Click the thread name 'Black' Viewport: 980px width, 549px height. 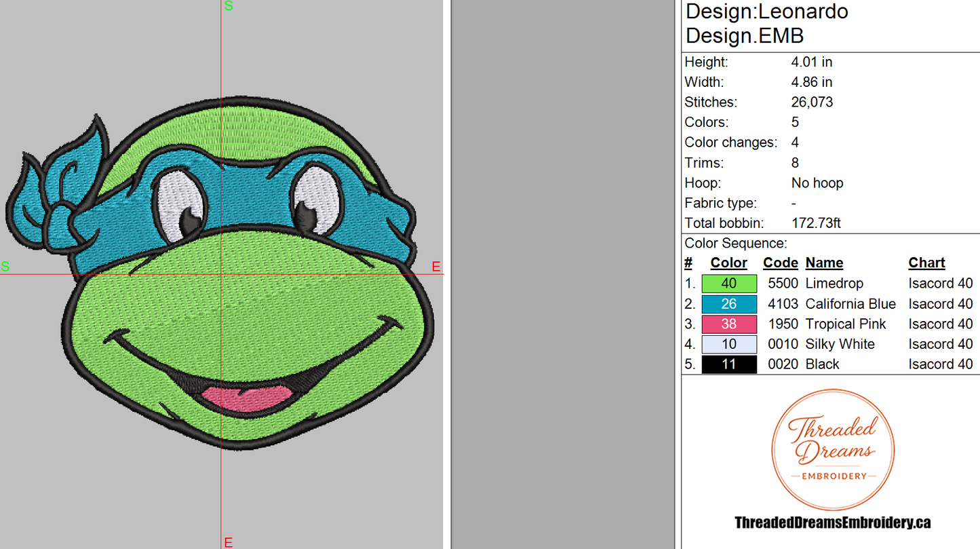(822, 364)
